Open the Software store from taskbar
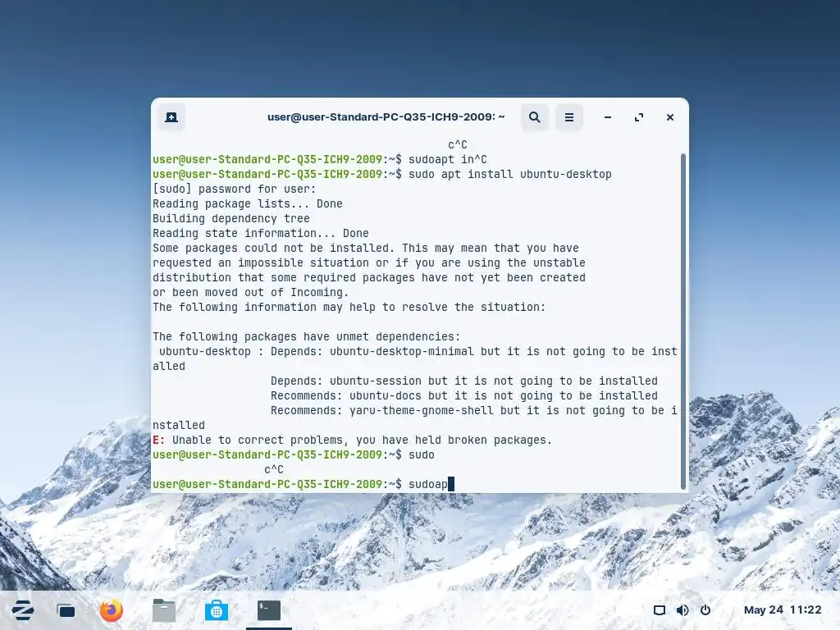 coord(217,610)
